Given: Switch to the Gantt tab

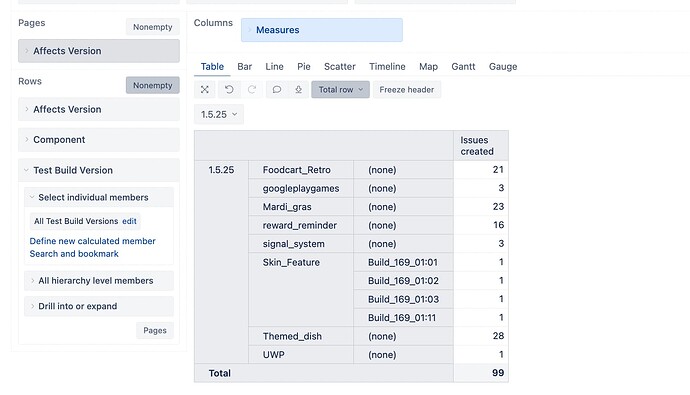Looking at the screenshot, I should pos(463,66).
